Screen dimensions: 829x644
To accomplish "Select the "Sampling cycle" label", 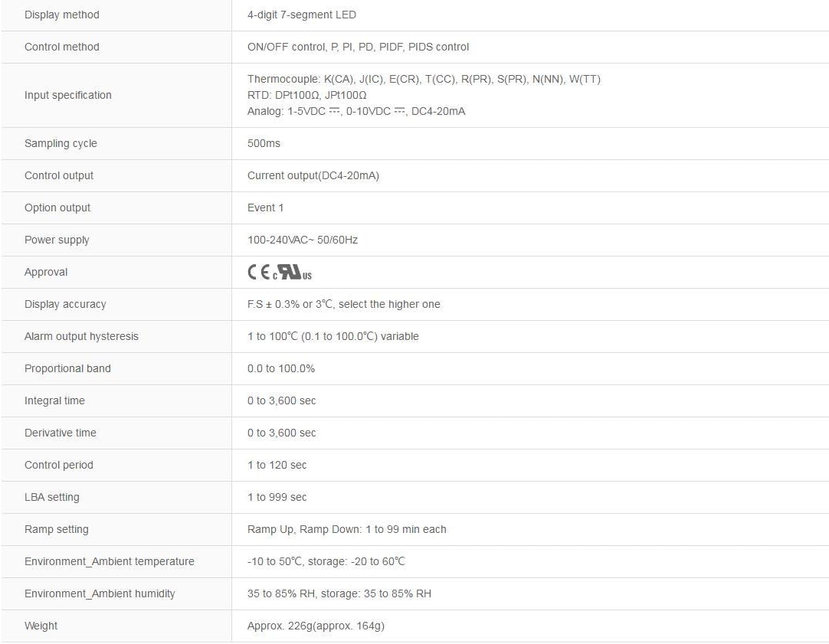I will (x=61, y=143).
